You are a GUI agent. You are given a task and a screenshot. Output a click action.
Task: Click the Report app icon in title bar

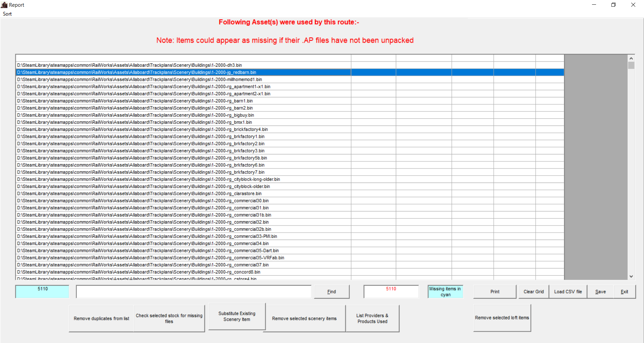[4, 5]
